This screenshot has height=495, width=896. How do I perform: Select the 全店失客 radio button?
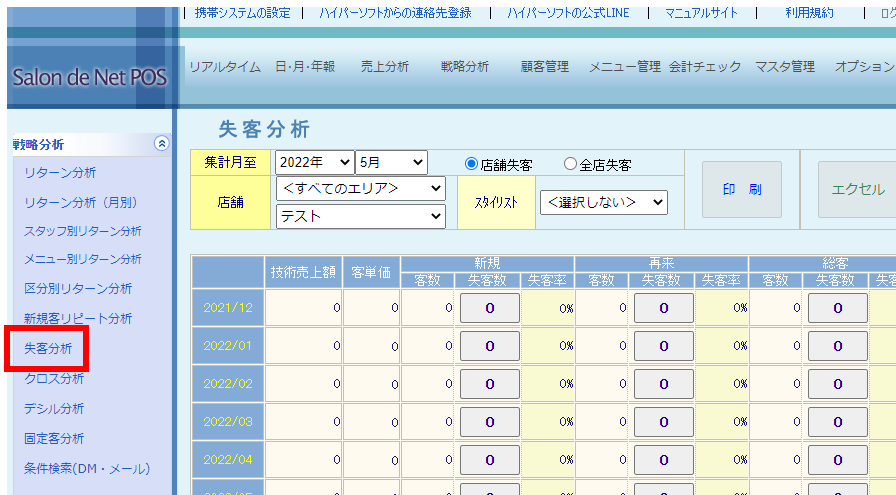click(571, 164)
